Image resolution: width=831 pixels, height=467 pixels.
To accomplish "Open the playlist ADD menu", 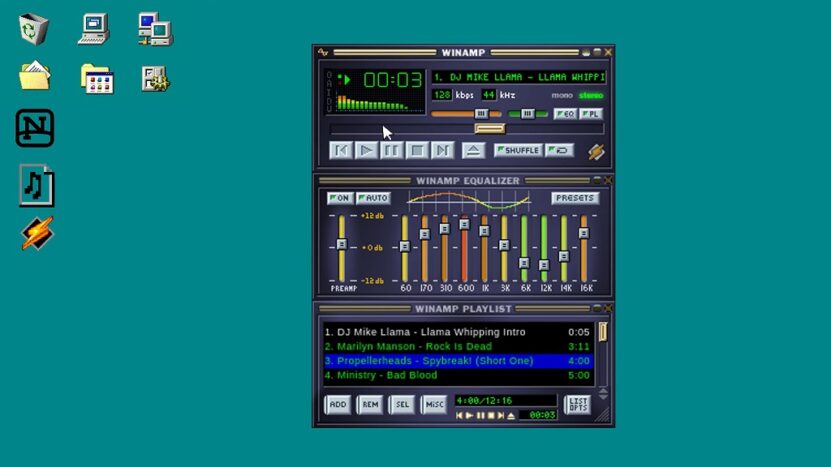I will click(x=338, y=404).
